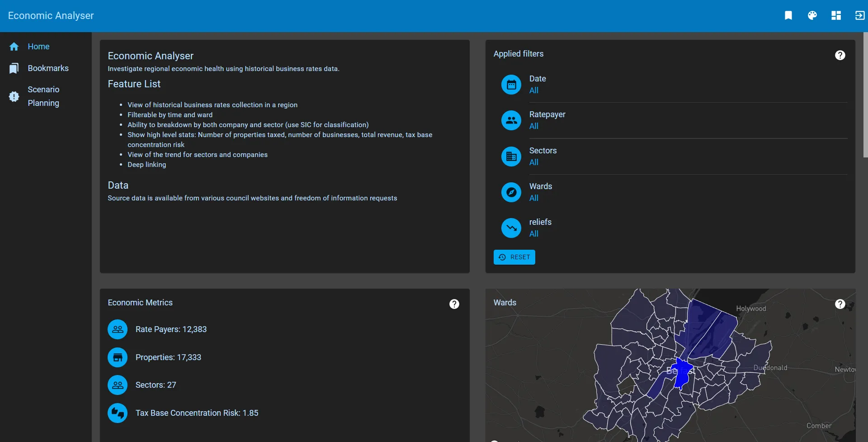Click the Ratepayer people filter icon
Viewport: 868px width, 442px height.
511,120
